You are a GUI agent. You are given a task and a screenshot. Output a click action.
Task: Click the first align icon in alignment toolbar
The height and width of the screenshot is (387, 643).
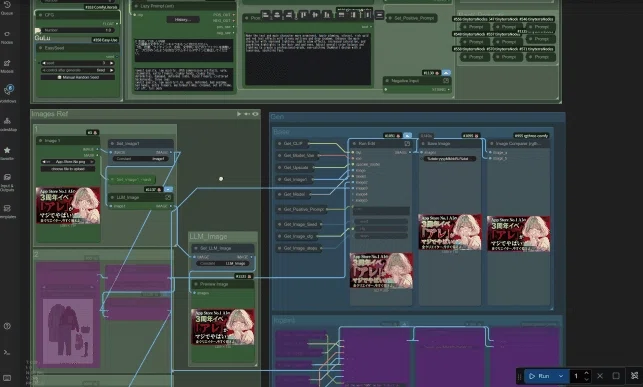[265, 15]
